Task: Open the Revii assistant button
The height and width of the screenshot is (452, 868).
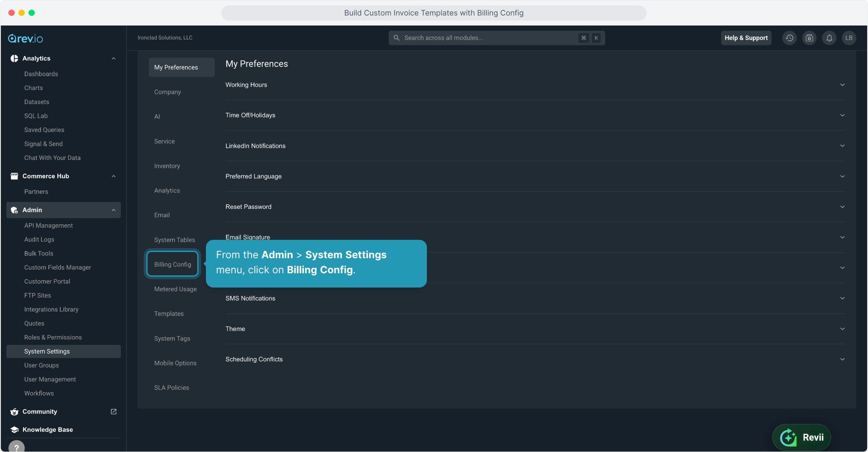Action: point(801,438)
